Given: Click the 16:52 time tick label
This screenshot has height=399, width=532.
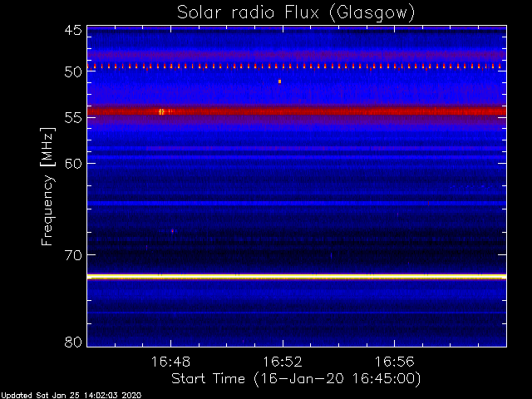Looking at the screenshot, I should coord(283,362).
